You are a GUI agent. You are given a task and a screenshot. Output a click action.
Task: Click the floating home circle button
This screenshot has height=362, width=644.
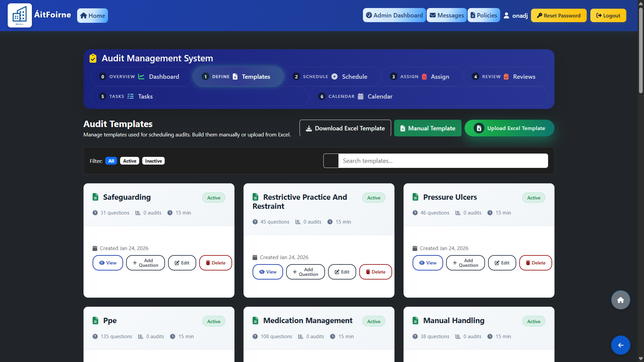(620, 300)
